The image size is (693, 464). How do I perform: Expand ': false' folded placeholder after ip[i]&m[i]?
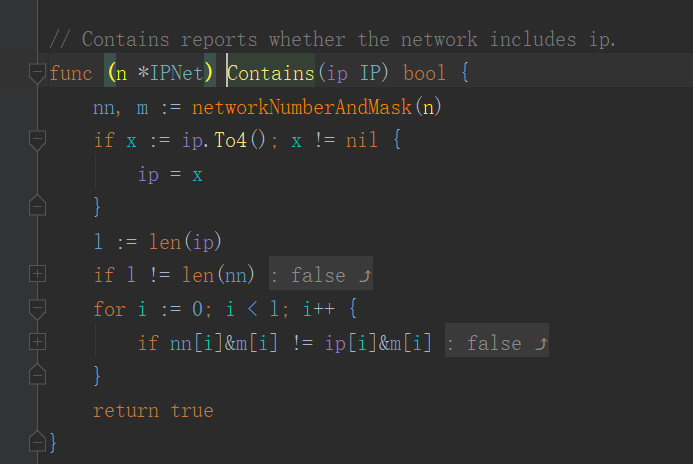pyautogui.click(x=497, y=341)
